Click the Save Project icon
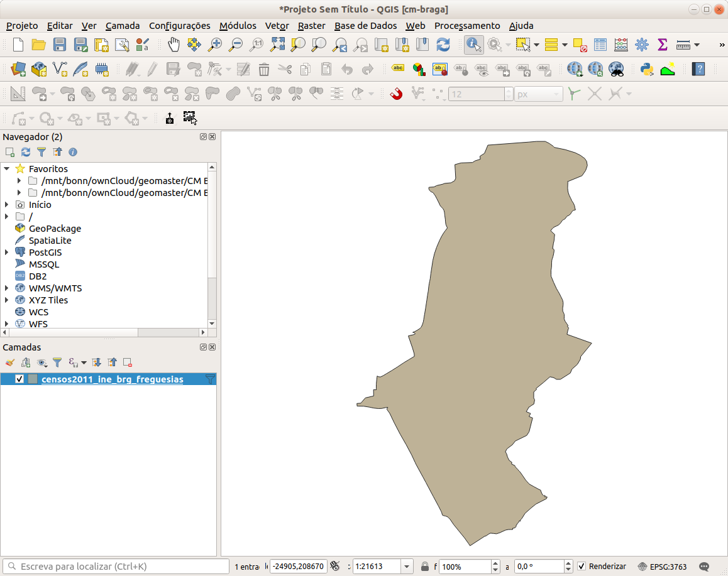The image size is (728, 576). (x=60, y=45)
